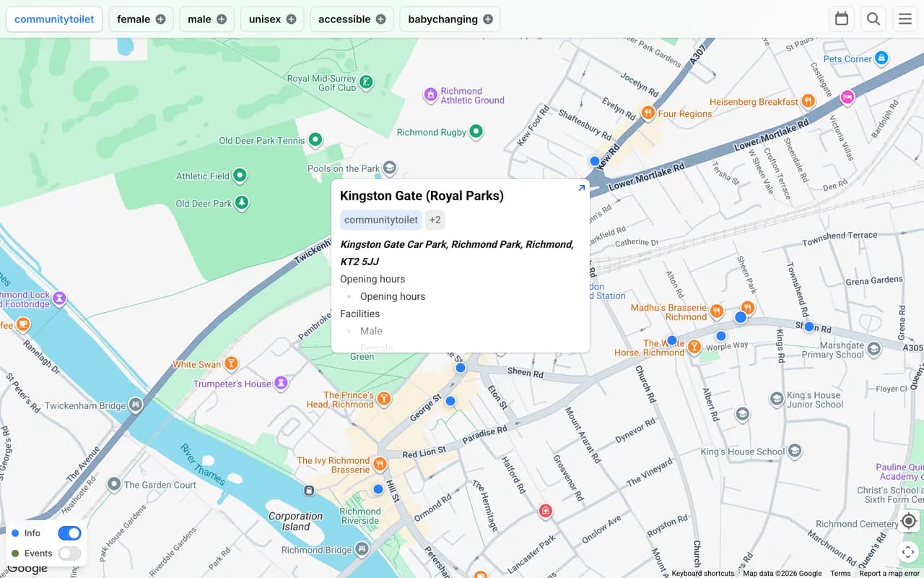Select blue toilet marker on Kew Rd
The width and height of the screenshot is (924, 578).
[595, 161]
